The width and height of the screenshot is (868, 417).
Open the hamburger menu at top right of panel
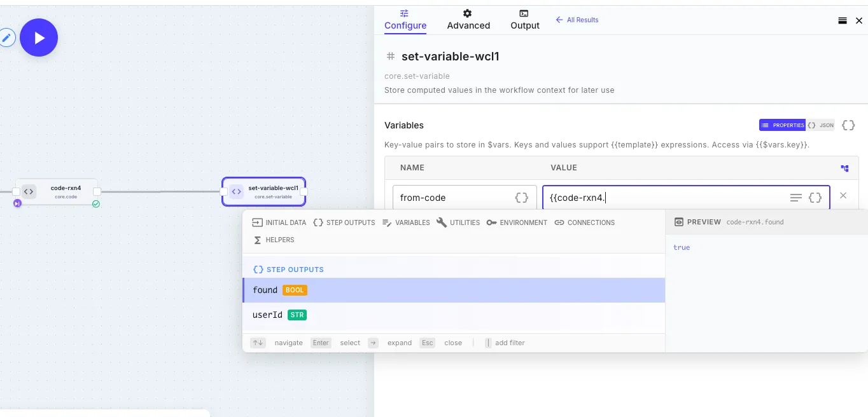point(843,20)
